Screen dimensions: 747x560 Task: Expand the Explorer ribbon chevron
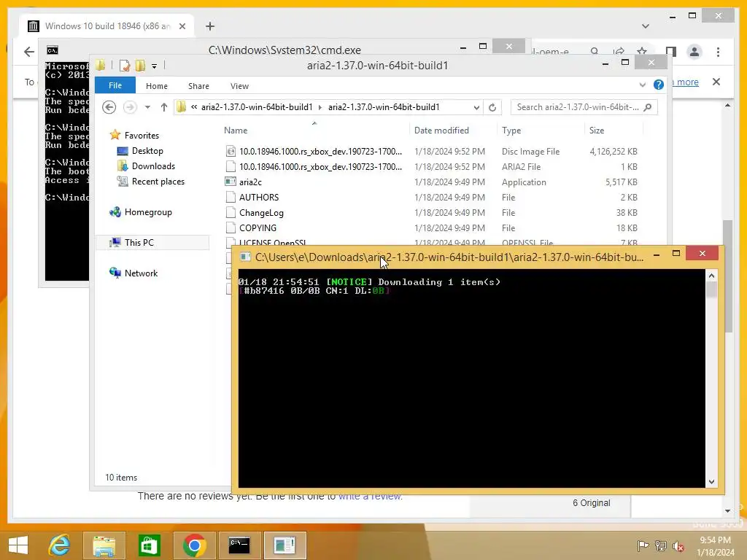coord(642,85)
